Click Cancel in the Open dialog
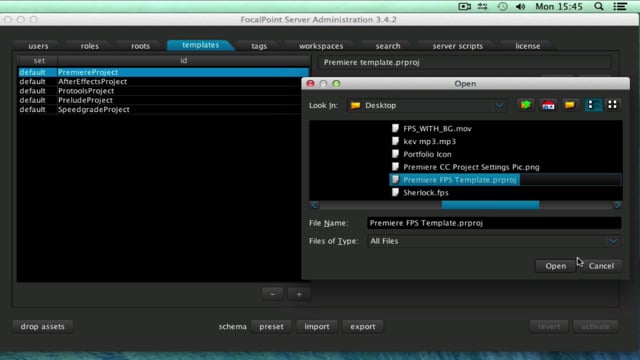The width and height of the screenshot is (640, 360). [x=601, y=266]
